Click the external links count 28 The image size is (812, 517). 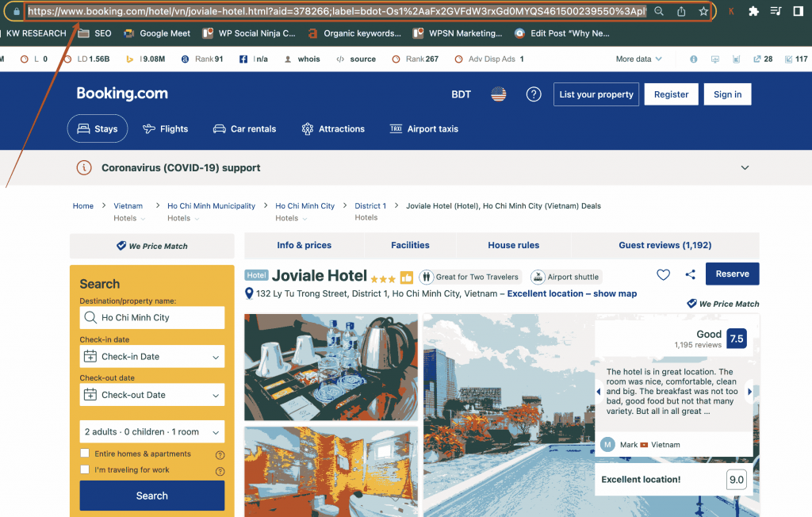tap(763, 59)
